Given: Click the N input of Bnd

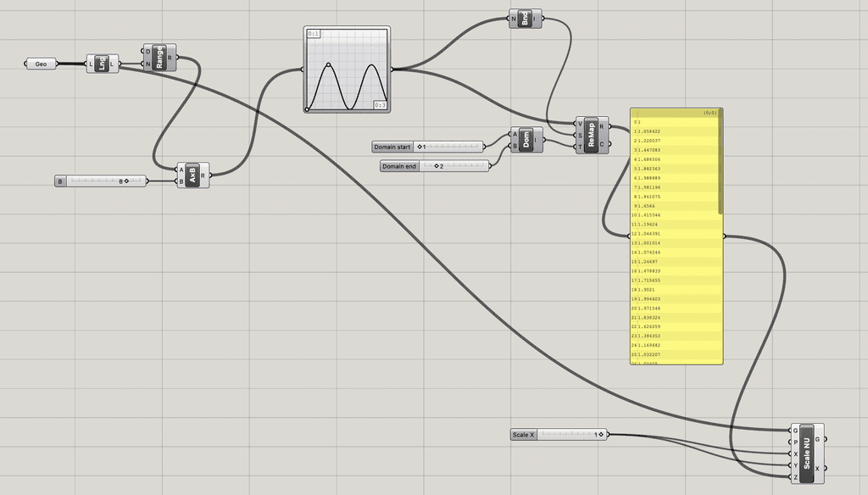Looking at the screenshot, I should pyautogui.click(x=514, y=19).
